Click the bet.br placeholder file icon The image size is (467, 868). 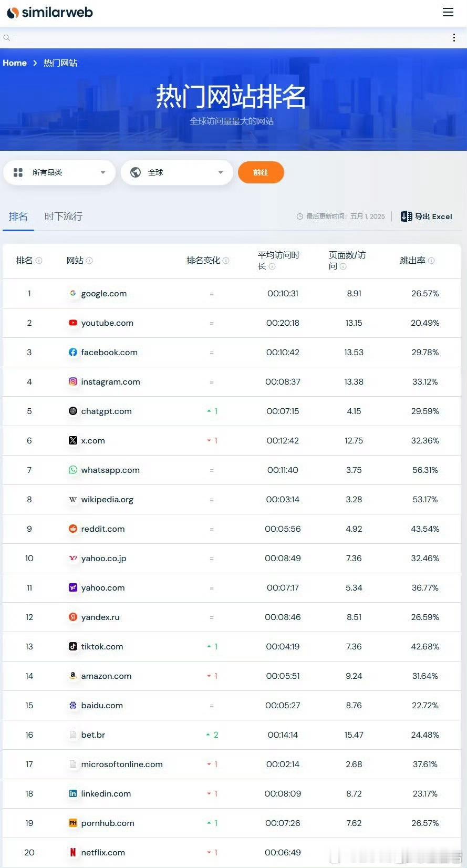point(73,735)
